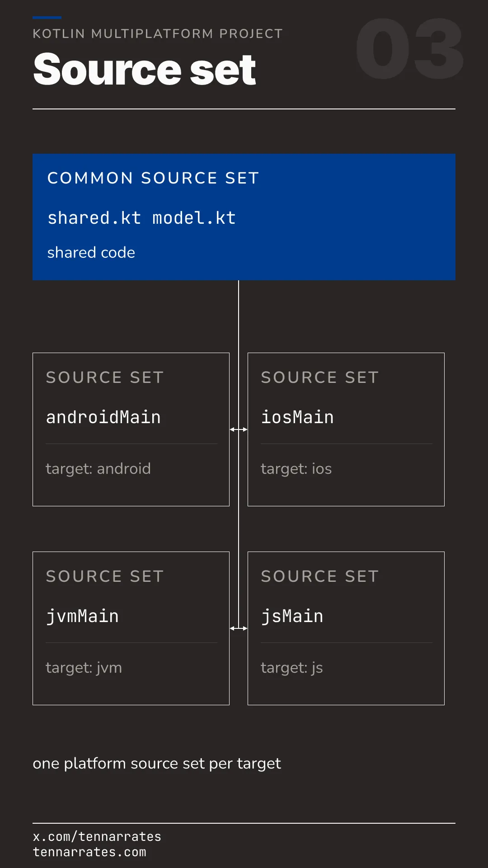This screenshot has height=868, width=488.
Task: Click the double arrow between jvmMain and jsMain
Action: point(239,628)
